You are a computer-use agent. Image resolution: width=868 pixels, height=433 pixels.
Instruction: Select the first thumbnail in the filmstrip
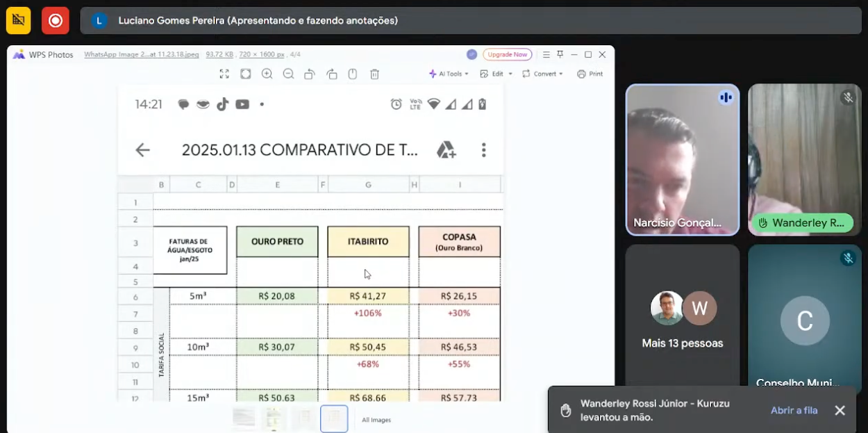click(244, 418)
